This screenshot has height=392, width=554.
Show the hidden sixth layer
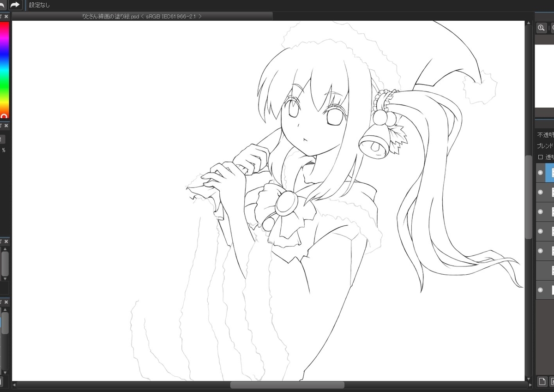click(x=540, y=271)
